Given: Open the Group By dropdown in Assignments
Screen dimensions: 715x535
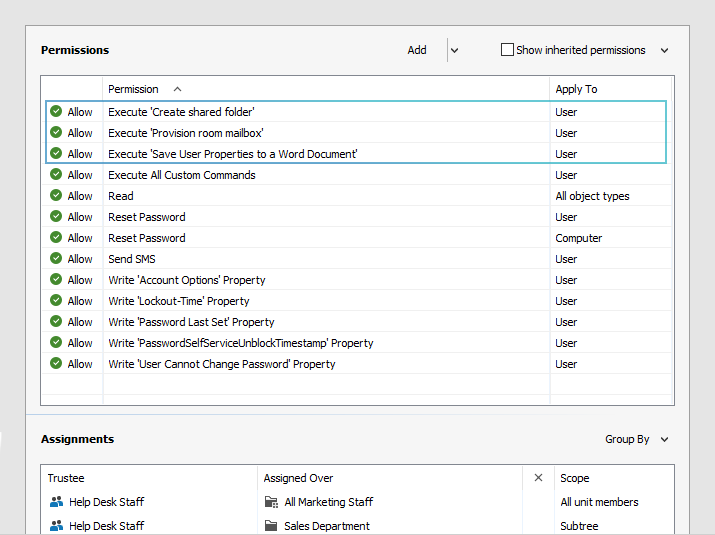Looking at the screenshot, I should pyautogui.click(x=637, y=439).
